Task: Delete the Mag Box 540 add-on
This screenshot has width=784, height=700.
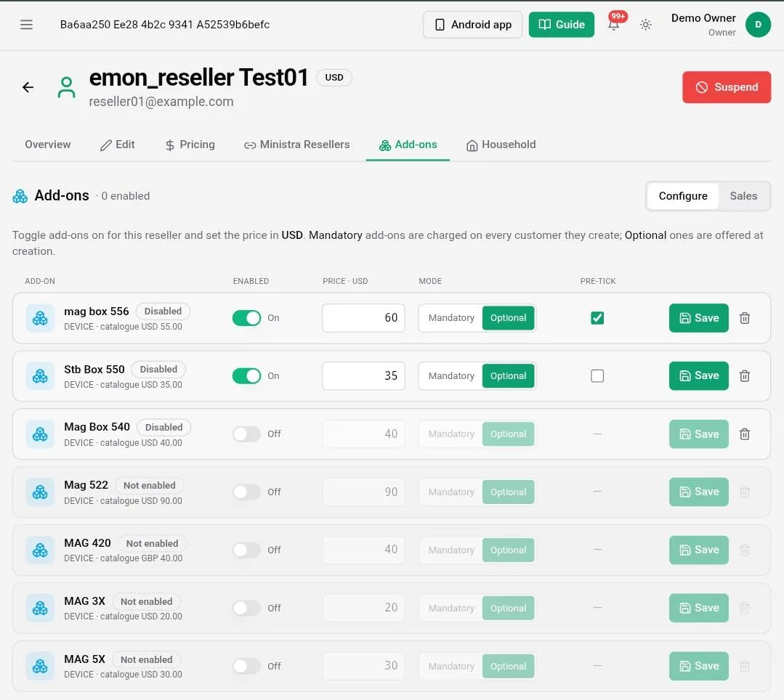Action: [745, 434]
